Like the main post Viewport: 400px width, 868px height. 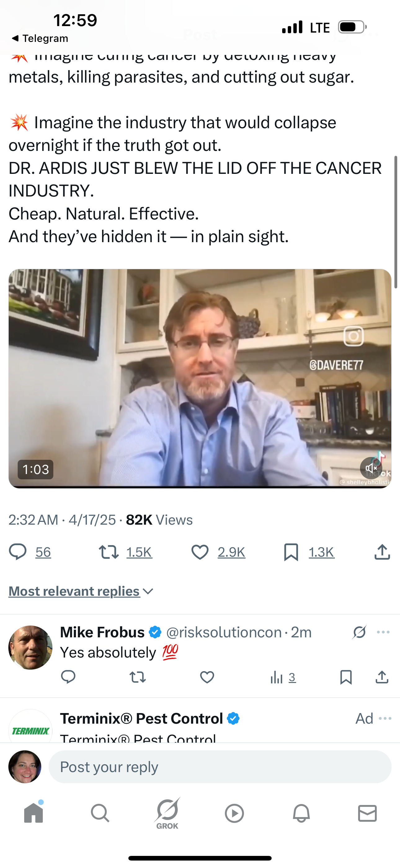click(x=200, y=552)
